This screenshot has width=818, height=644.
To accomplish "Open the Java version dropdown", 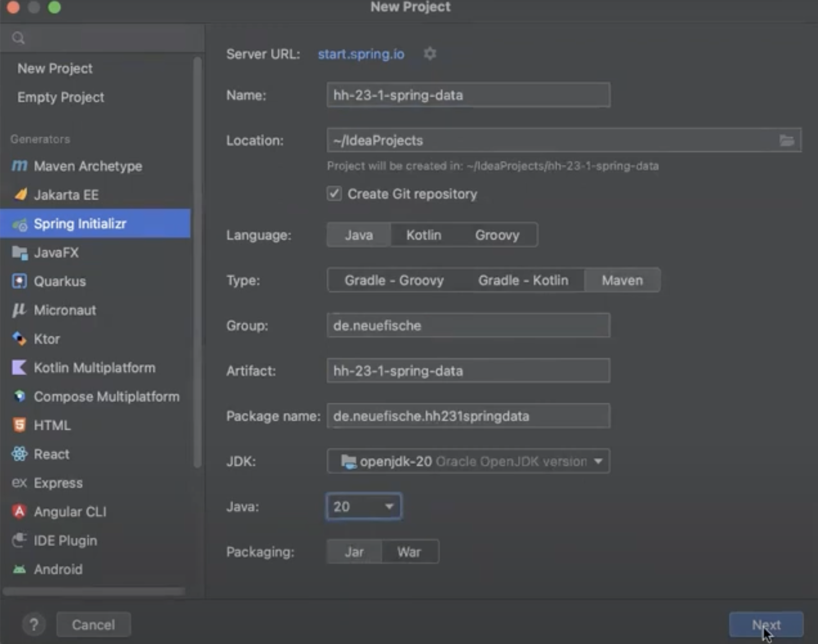I will tap(364, 507).
